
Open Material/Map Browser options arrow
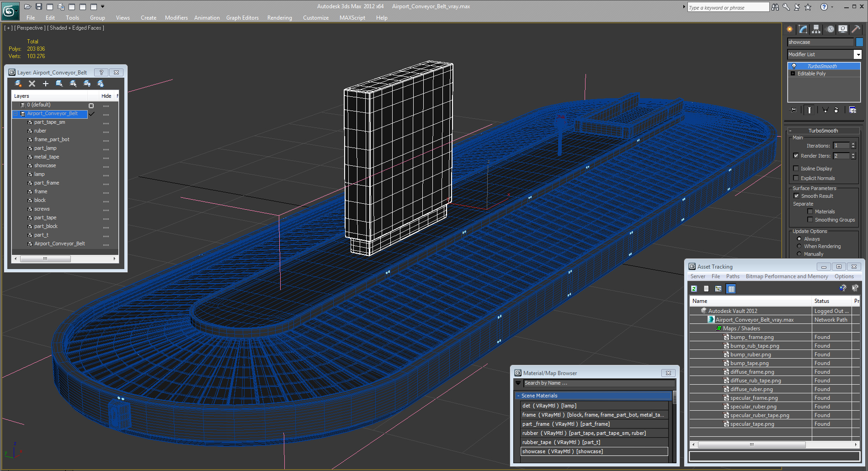[x=518, y=383]
